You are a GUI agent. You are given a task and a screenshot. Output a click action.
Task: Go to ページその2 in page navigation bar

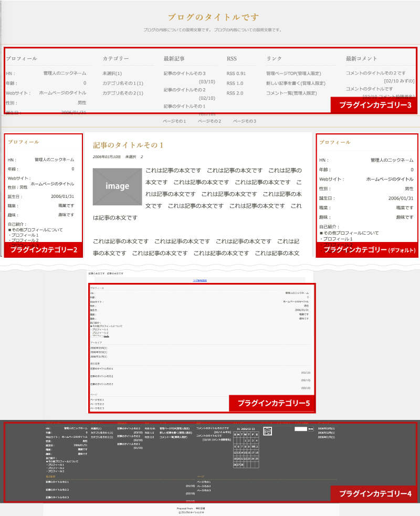tap(209, 121)
